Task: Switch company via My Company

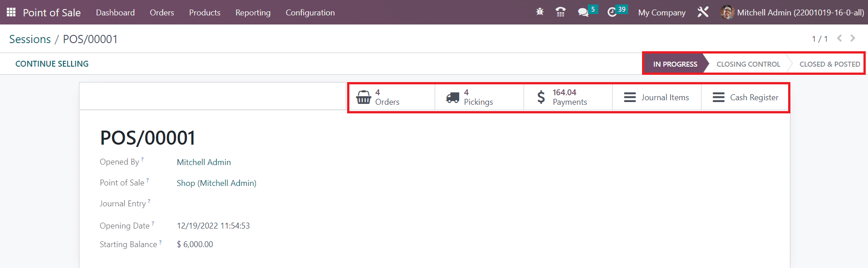Action: (662, 13)
